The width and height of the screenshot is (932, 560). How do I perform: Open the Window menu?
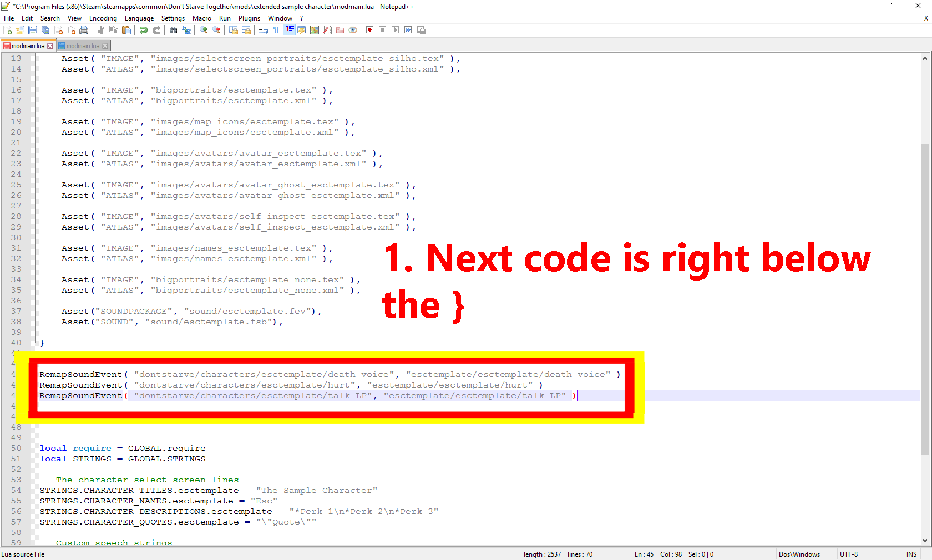[x=280, y=18]
